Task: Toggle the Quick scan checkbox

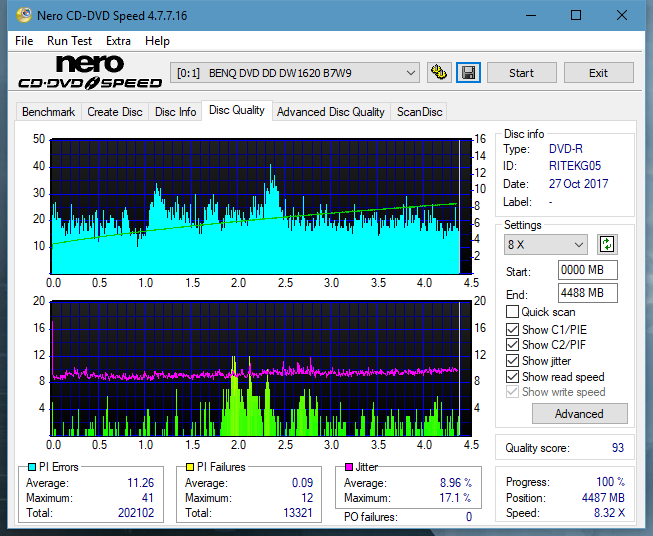Action: (x=512, y=312)
